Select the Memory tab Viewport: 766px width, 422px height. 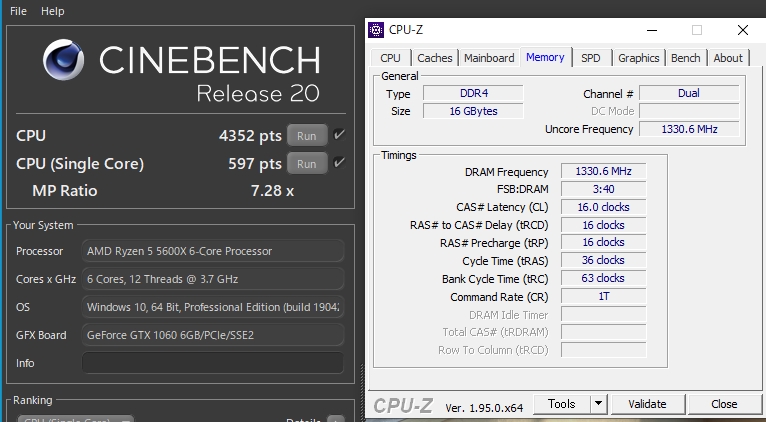(545, 57)
